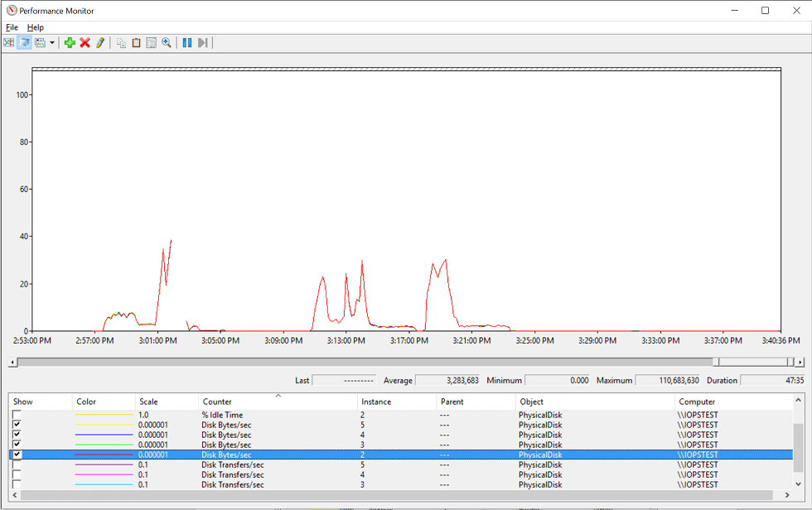This screenshot has height=510, width=812.
Task: Click the Zoom magnifier icon
Action: click(167, 42)
